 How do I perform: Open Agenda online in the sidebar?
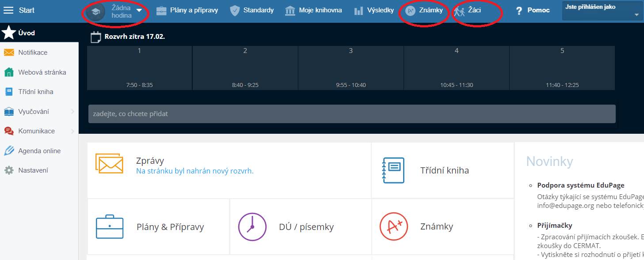[39, 151]
